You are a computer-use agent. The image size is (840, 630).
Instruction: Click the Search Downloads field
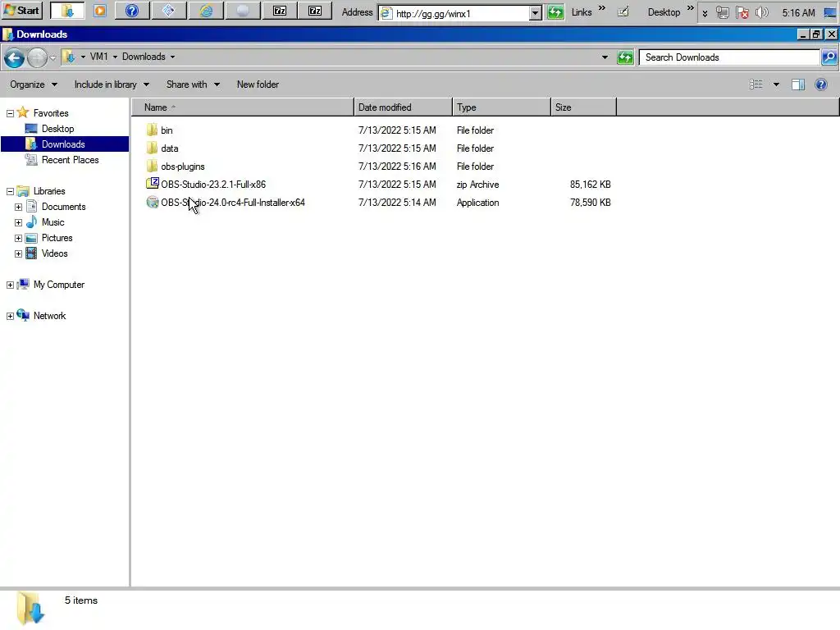[x=729, y=57]
